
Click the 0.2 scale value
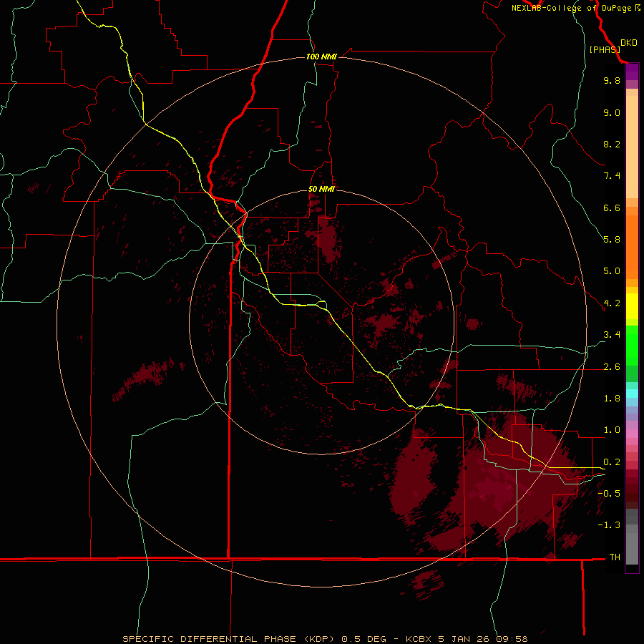612,462
